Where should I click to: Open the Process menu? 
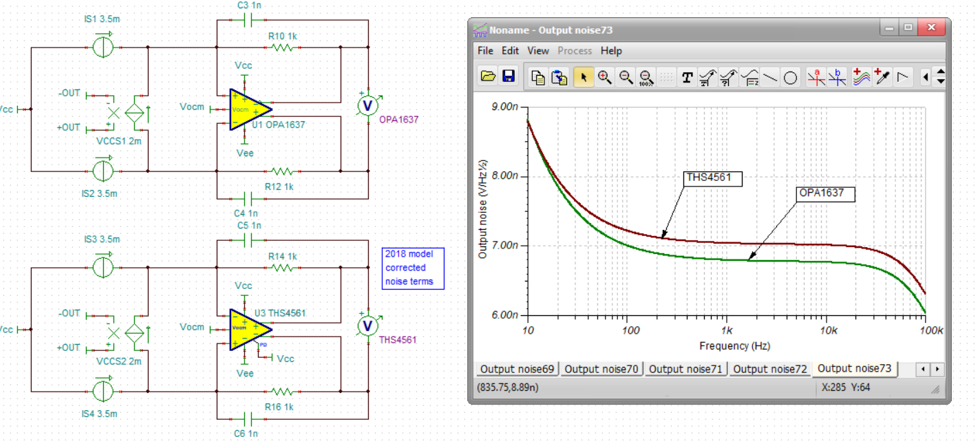575,51
